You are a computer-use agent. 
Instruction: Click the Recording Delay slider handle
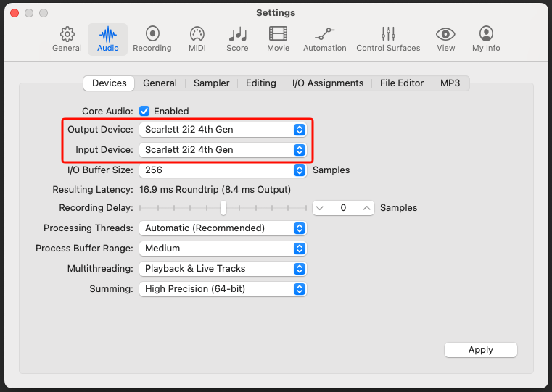(x=223, y=208)
